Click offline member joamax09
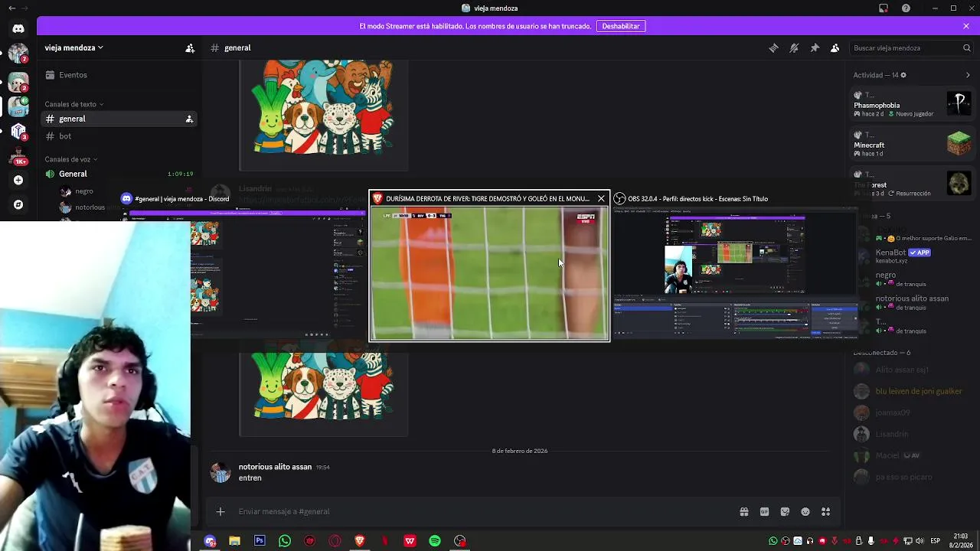 [x=913, y=412]
